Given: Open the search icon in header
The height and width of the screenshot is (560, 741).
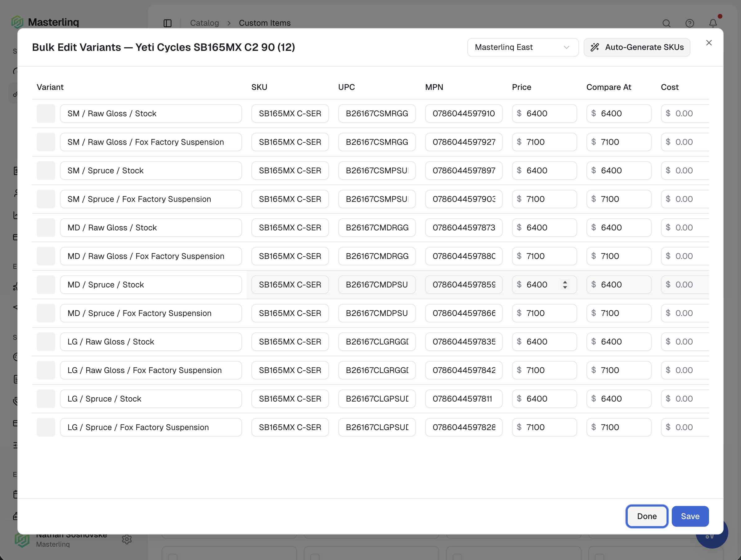Looking at the screenshot, I should 666,23.
